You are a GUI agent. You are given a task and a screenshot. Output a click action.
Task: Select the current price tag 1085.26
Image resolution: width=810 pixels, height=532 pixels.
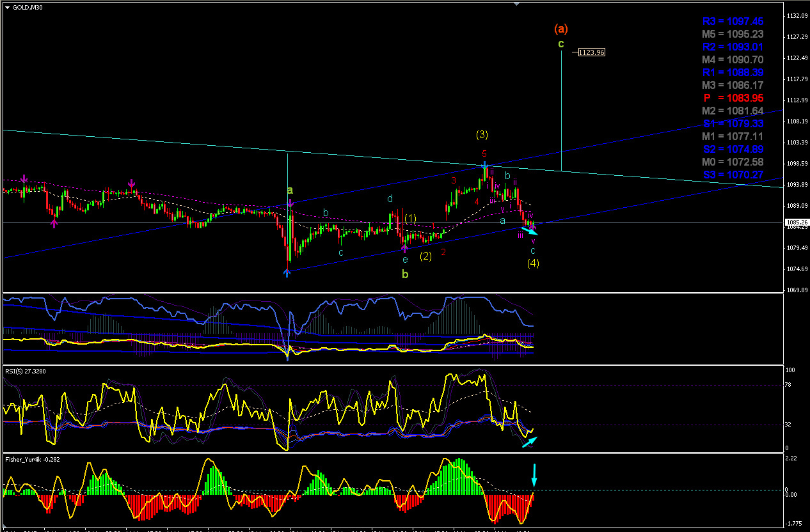coord(796,223)
